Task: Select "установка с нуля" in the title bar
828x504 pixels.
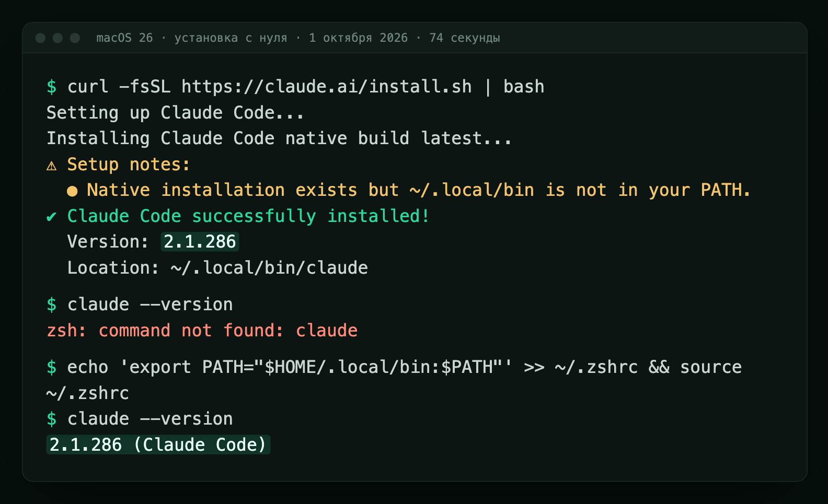Action: coord(231,38)
